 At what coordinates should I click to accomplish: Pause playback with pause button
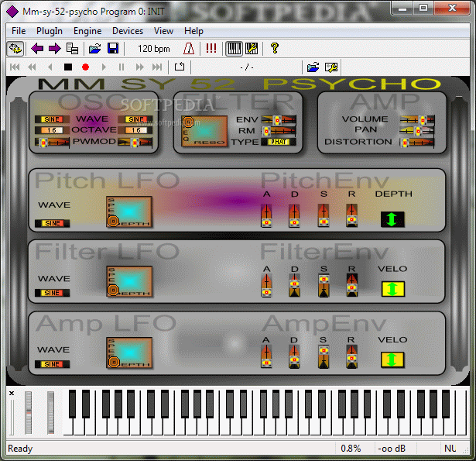122,67
